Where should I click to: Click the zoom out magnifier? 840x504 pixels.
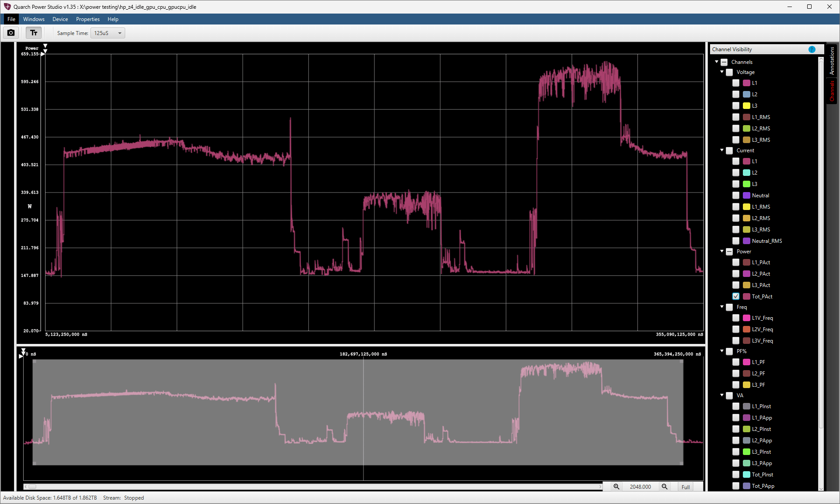(664, 486)
